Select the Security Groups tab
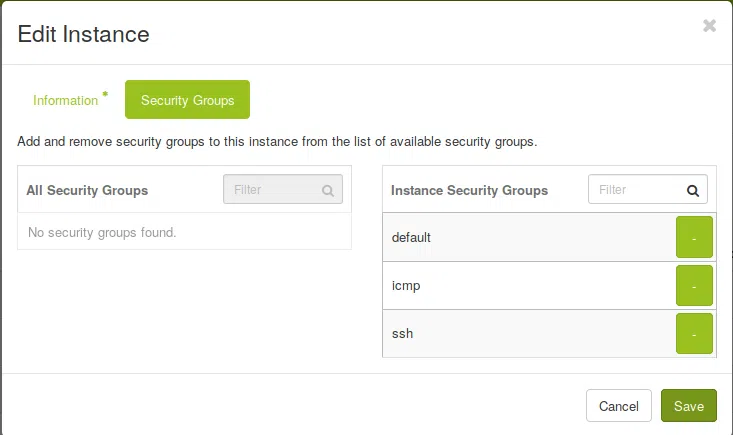The width and height of the screenshot is (733, 435). 187,100
